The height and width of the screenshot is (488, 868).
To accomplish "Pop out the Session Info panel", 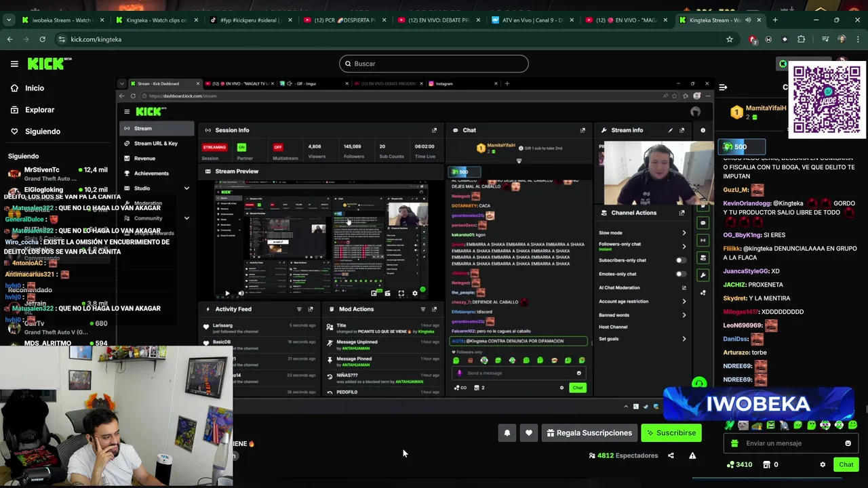I will click(x=434, y=130).
